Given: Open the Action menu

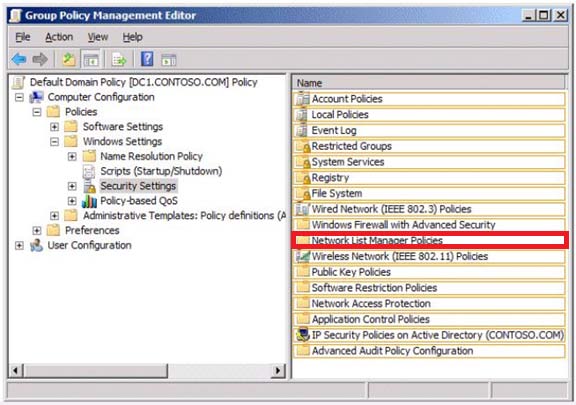Looking at the screenshot, I should tap(59, 37).
